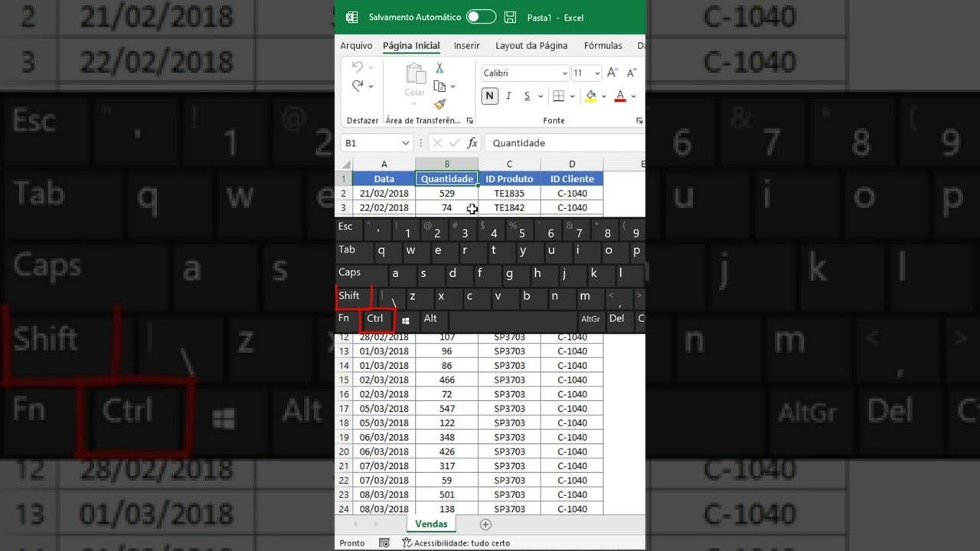
Task: Open the Fórmulas ribbon tab
Action: point(603,46)
